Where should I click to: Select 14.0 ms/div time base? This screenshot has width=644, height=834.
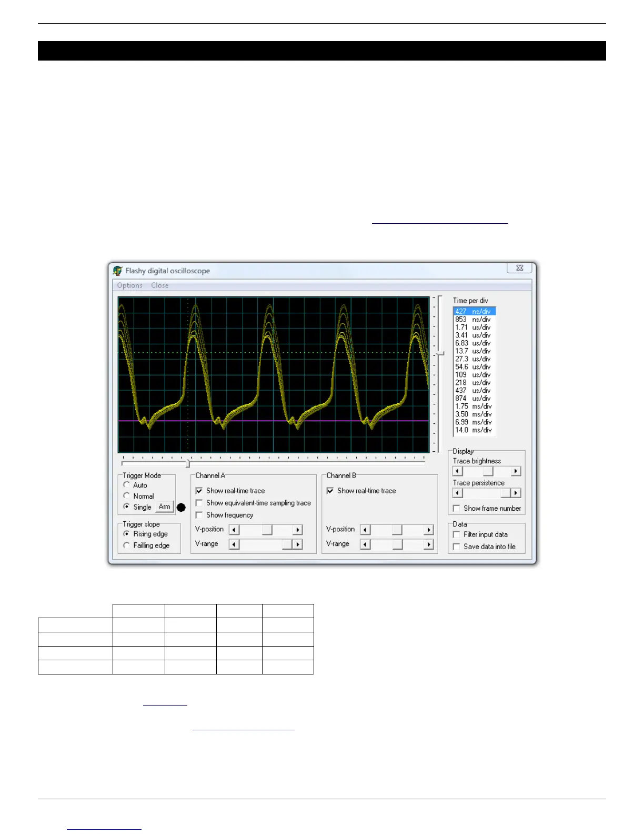click(475, 430)
